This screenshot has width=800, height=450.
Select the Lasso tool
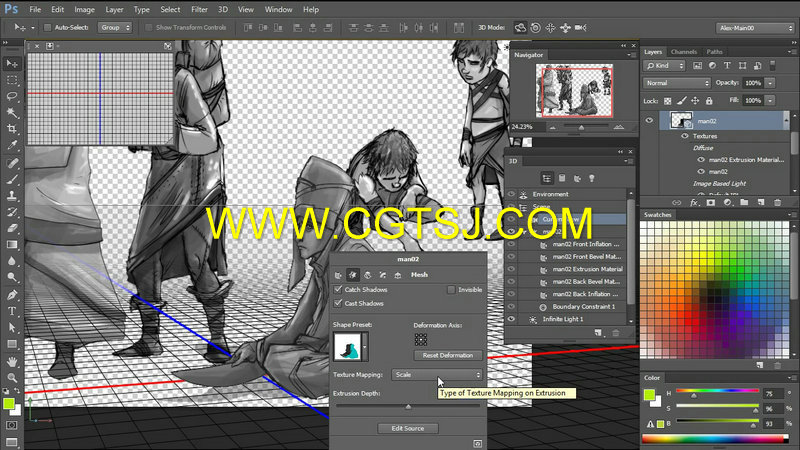pos(12,96)
